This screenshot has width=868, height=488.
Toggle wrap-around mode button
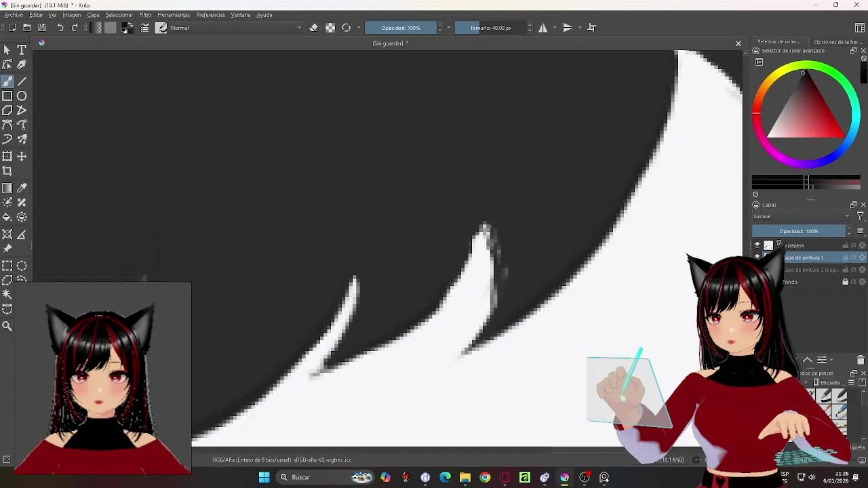pyautogui.click(x=592, y=28)
